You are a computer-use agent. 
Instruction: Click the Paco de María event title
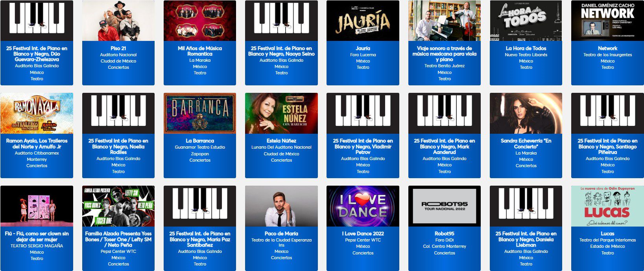[x=281, y=234]
